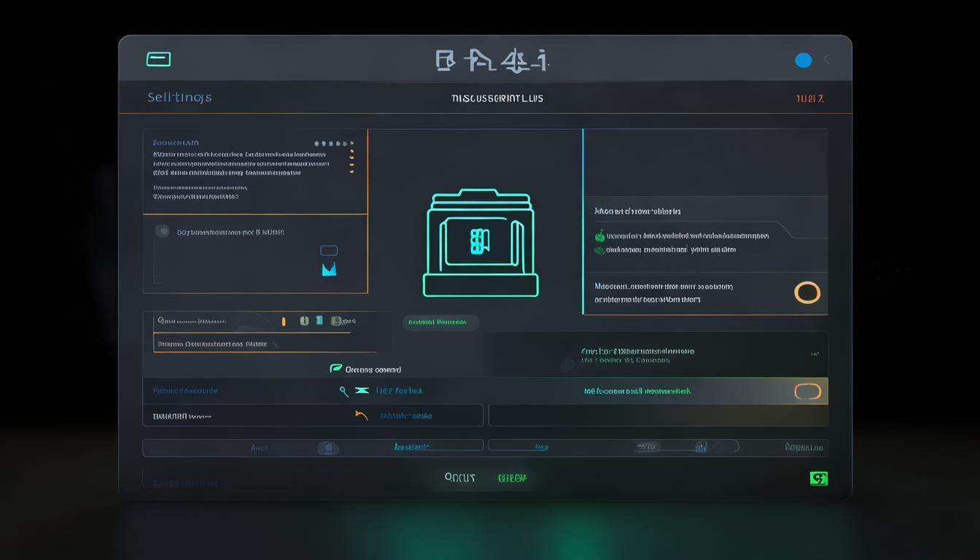980x560 pixels.
Task: Click the blue circle in top-right header
Action: click(x=803, y=61)
